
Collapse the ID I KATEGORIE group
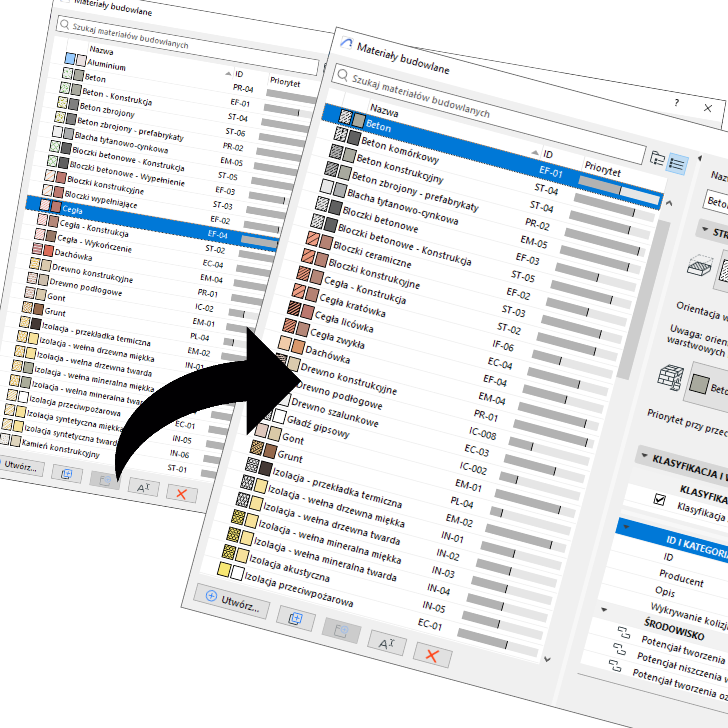[x=626, y=526]
